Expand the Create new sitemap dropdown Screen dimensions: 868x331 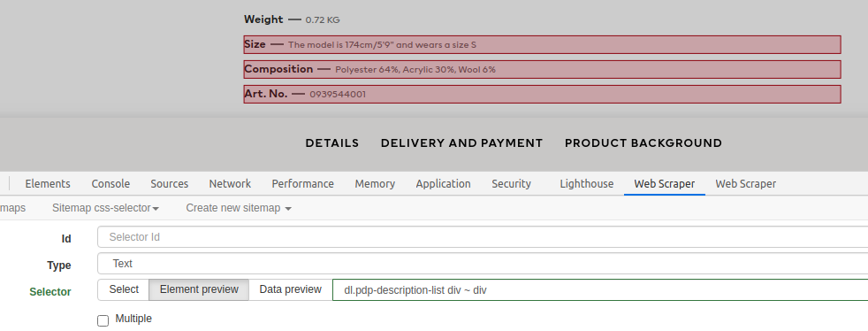(239, 208)
